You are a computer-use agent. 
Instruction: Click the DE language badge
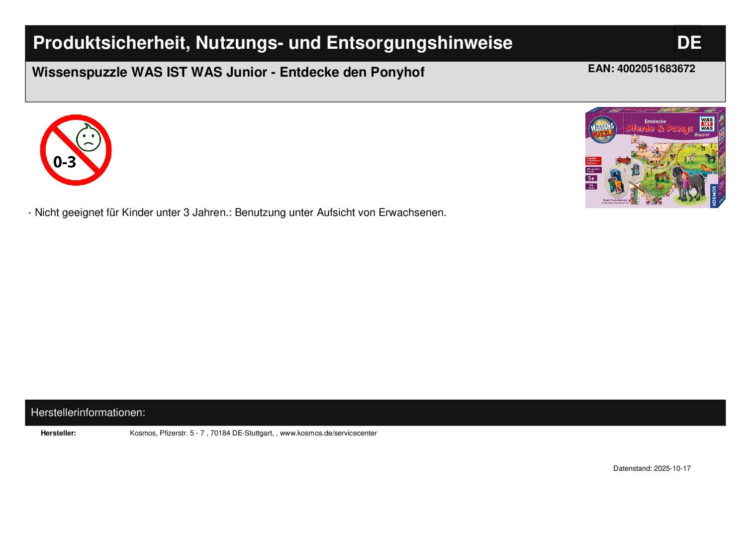pos(688,43)
